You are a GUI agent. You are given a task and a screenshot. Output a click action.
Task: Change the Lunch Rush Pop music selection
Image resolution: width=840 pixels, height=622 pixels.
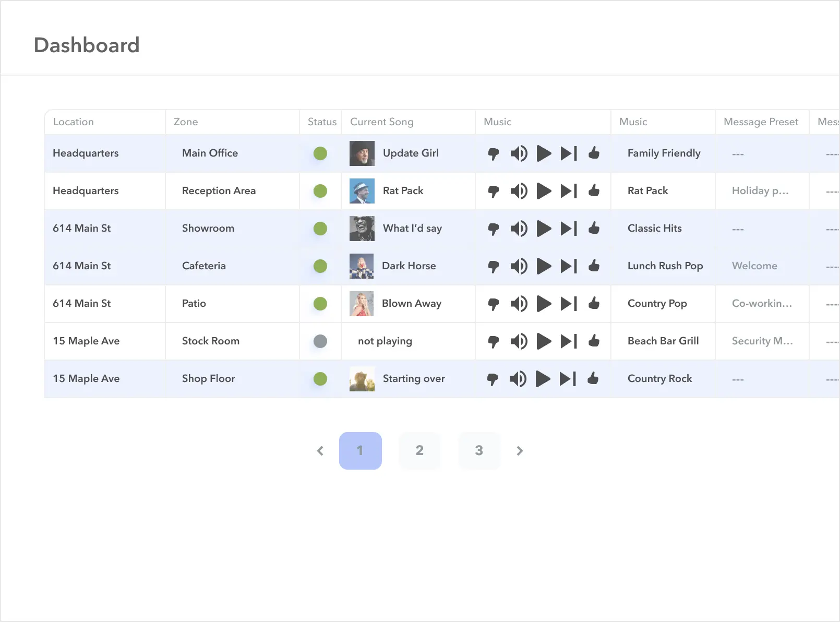(x=665, y=266)
